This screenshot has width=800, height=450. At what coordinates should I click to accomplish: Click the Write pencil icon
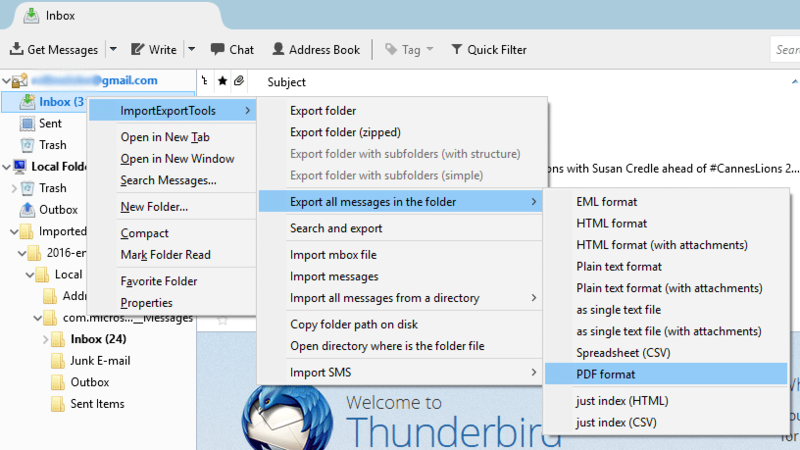[138, 49]
